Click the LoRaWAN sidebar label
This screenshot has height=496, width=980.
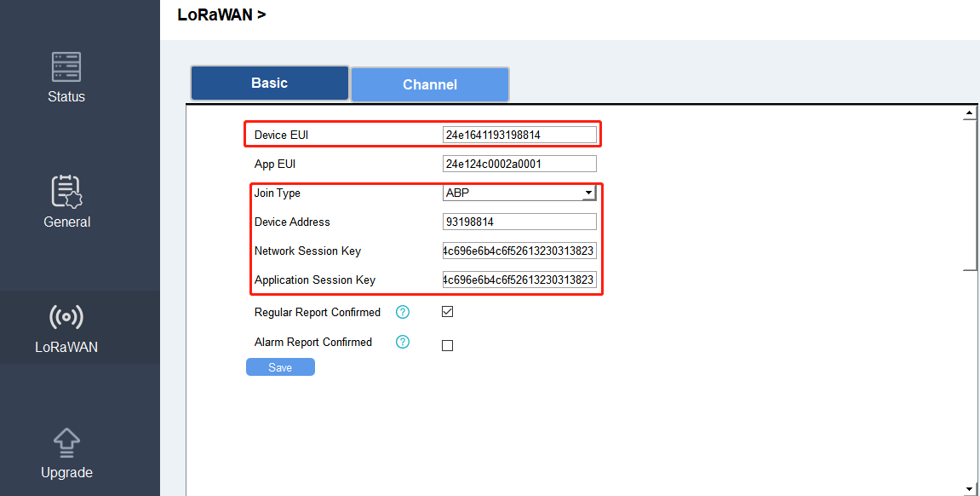point(66,347)
